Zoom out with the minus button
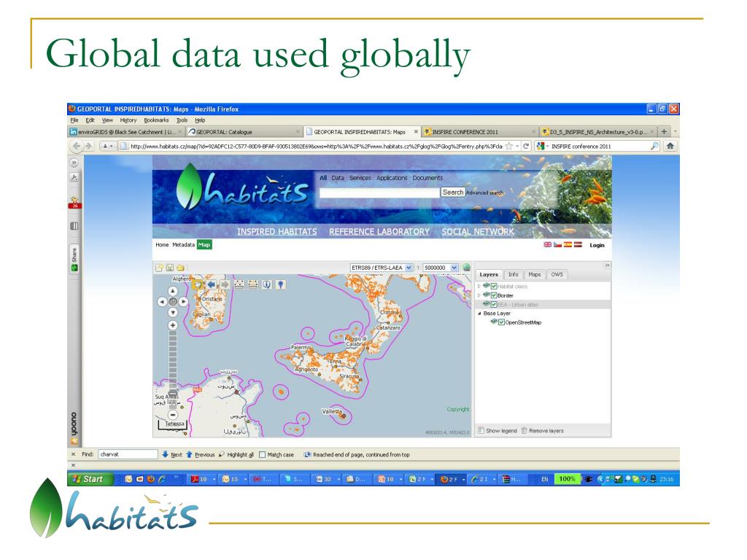747x560 pixels. point(173,415)
